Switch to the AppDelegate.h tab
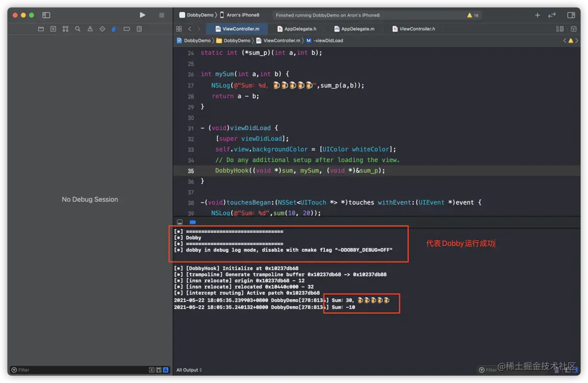Viewport: 588px width, 383px height. coord(296,29)
